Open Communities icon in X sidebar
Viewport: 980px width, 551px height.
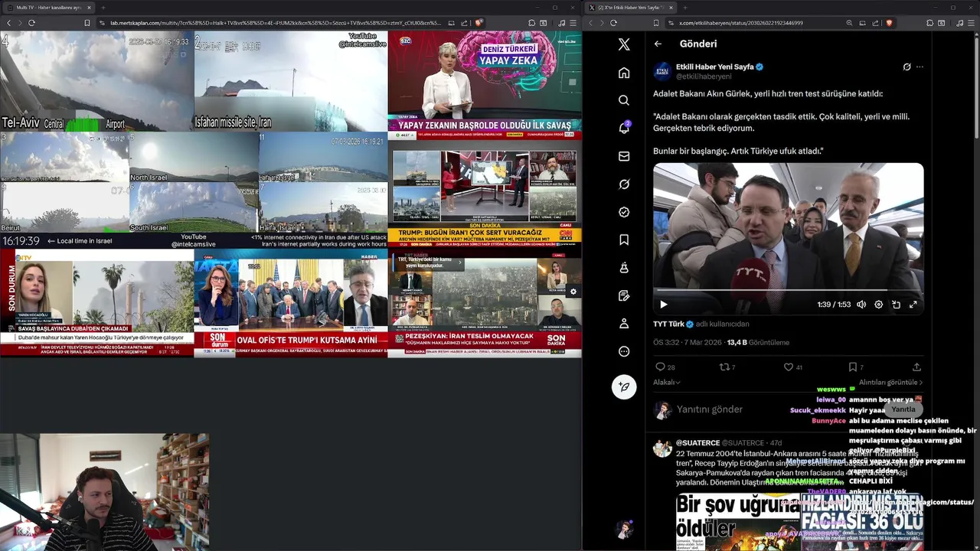(x=624, y=268)
